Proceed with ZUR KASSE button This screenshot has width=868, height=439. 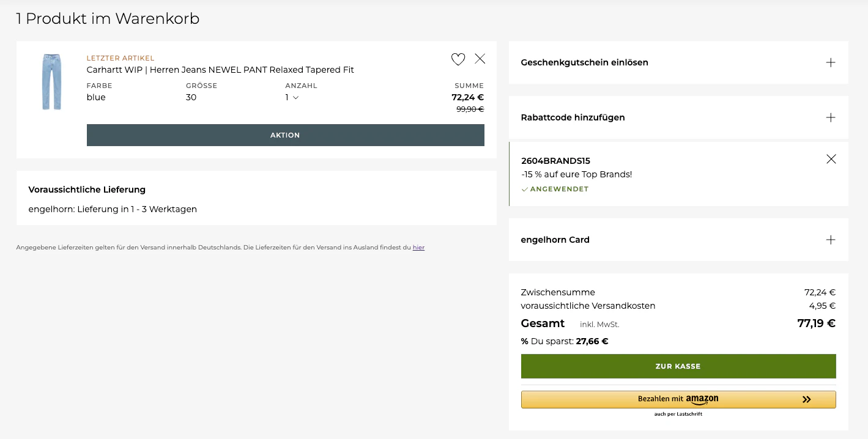(678, 366)
